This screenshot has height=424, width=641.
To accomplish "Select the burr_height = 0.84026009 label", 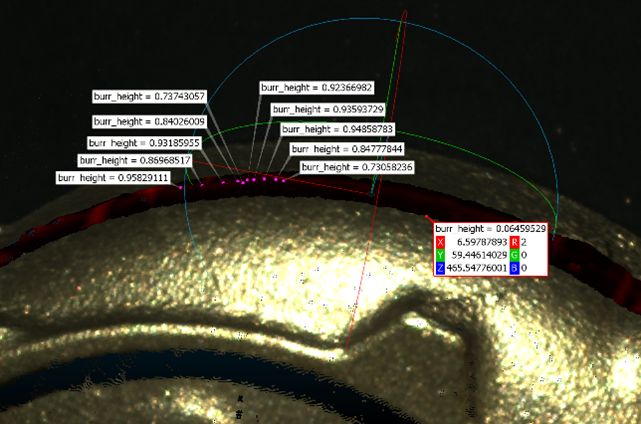I will (x=149, y=121).
